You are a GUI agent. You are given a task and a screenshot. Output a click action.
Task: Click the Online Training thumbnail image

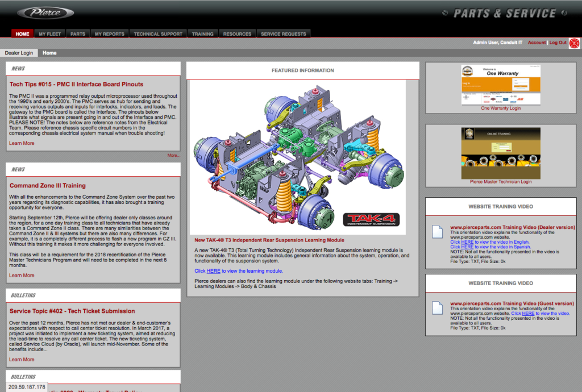tap(501, 153)
